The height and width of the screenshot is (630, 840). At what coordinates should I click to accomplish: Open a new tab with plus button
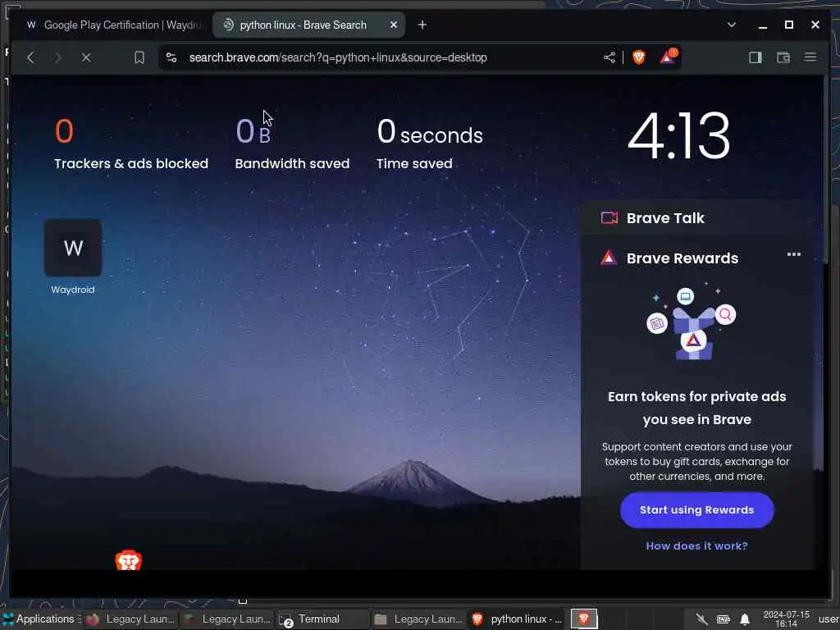tap(422, 25)
